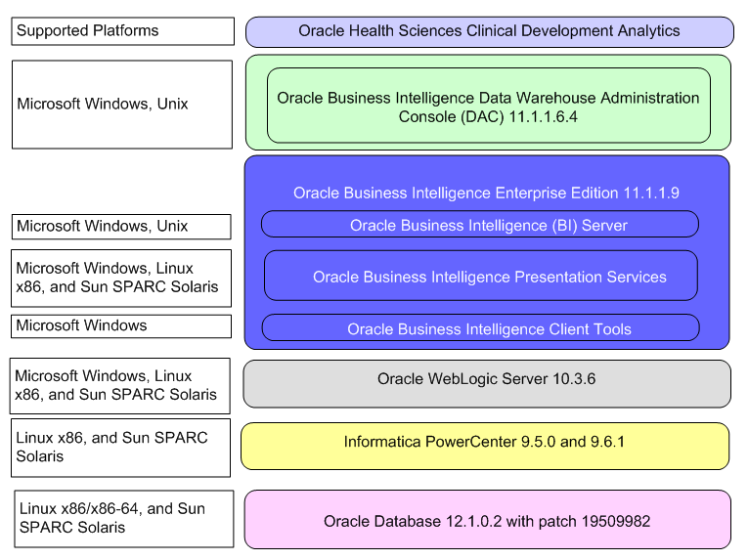This screenshot has height=560, width=748.
Task: Select 'Informatica PowerCenter 9.5.0 and 9.6.1' box
Action: pos(485,446)
